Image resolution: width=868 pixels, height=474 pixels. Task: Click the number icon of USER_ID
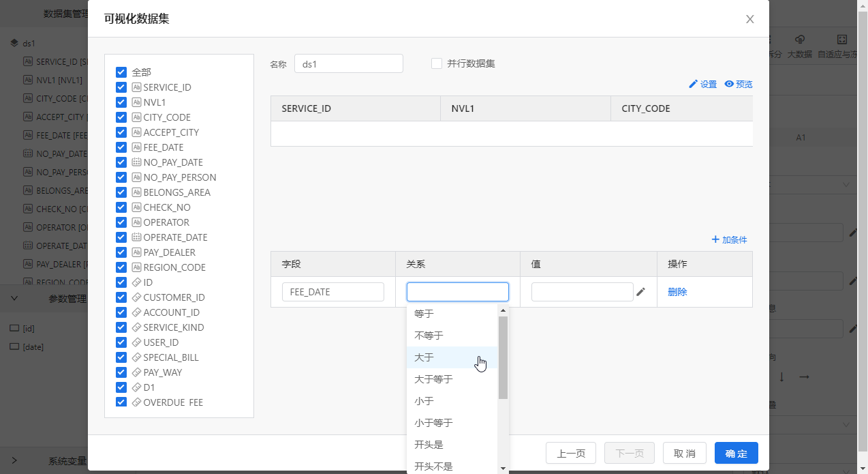(136, 342)
